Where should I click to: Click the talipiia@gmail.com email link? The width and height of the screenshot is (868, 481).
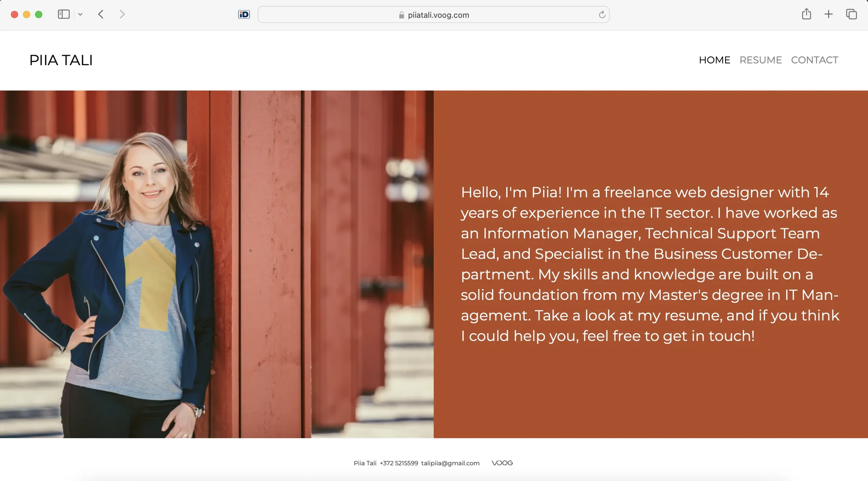point(450,463)
